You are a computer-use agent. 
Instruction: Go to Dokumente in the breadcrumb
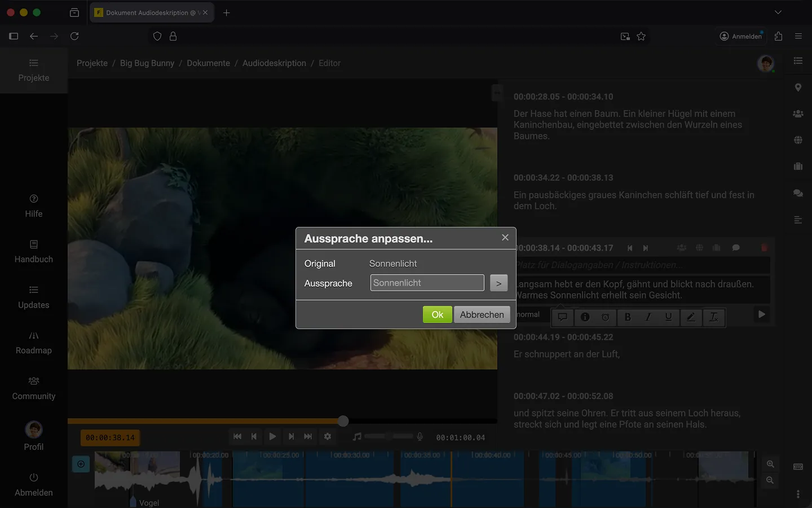(208, 63)
